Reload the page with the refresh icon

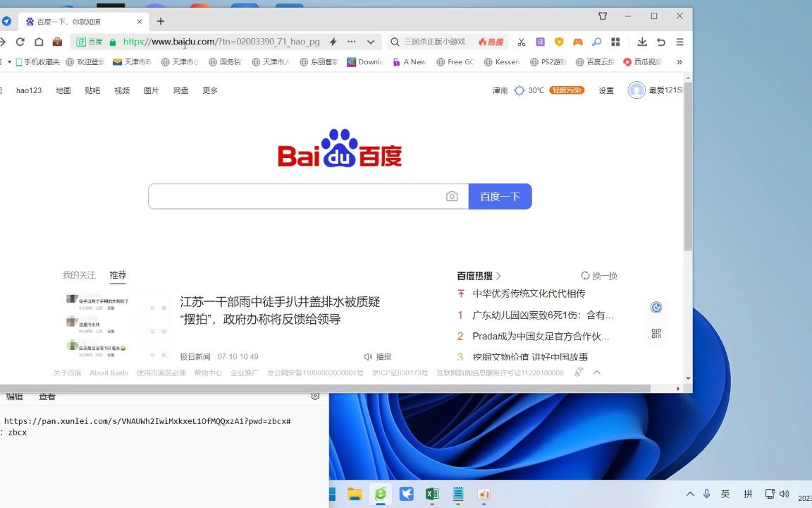pyautogui.click(x=20, y=42)
